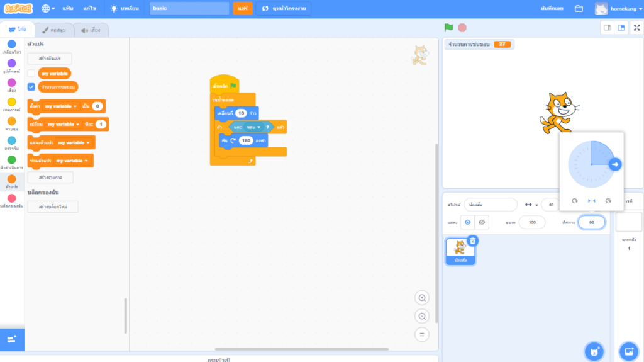Image resolution: width=644 pixels, height=362 pixels.
Task: Click the sprite size input field showing 100
Action: click(x=533, y=222)
